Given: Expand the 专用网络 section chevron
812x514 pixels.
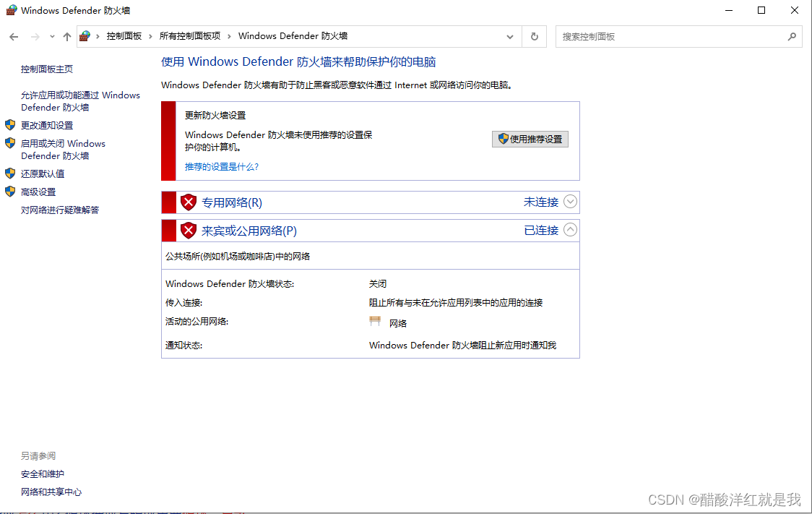Looking at the screenshot, I should (570, 202).
